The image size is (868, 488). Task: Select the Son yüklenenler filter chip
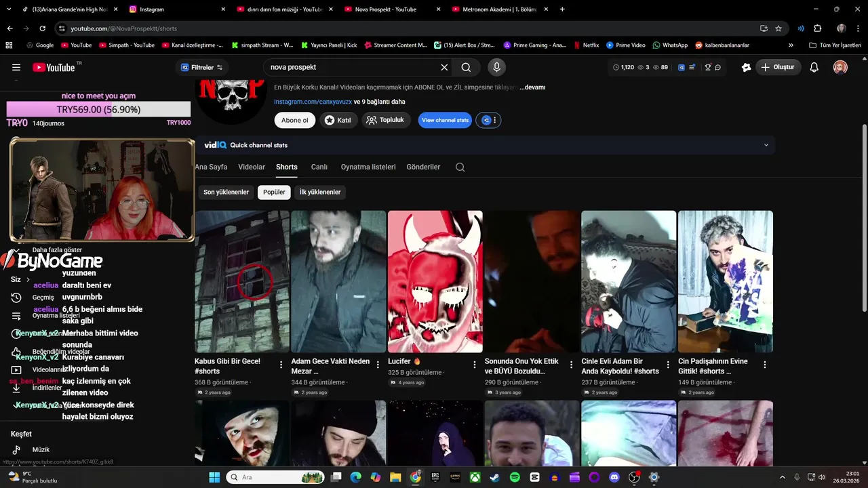coord(226,192)
